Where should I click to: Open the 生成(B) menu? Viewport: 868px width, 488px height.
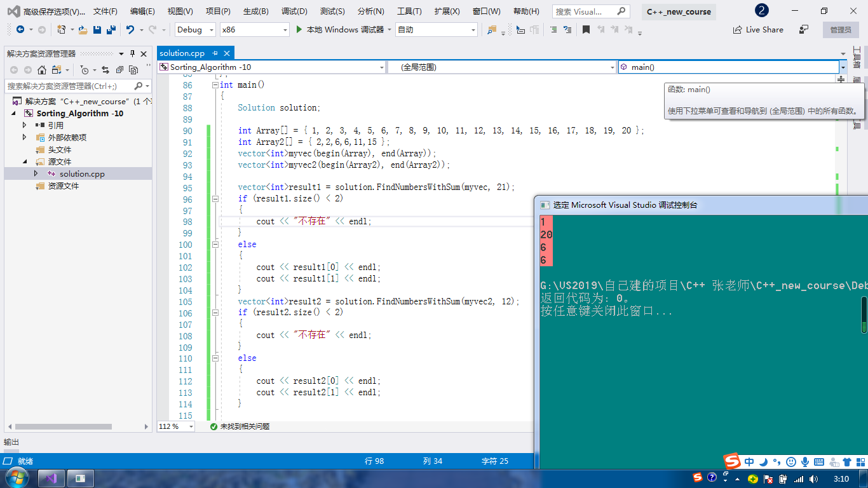pyautogui.click(x=256, y=11)
